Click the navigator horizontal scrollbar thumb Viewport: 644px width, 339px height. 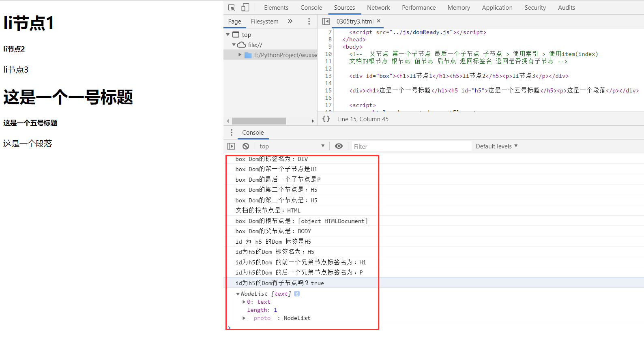click(259, 121)
